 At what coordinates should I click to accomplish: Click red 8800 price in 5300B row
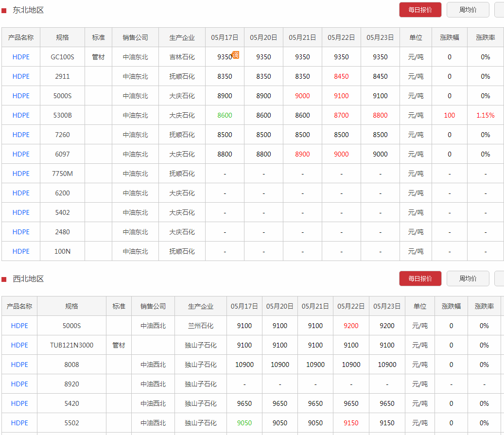[380, 115]
